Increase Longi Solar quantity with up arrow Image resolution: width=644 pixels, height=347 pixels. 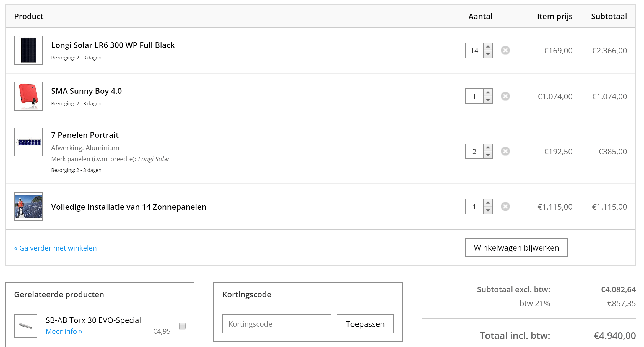coord(488,47)
